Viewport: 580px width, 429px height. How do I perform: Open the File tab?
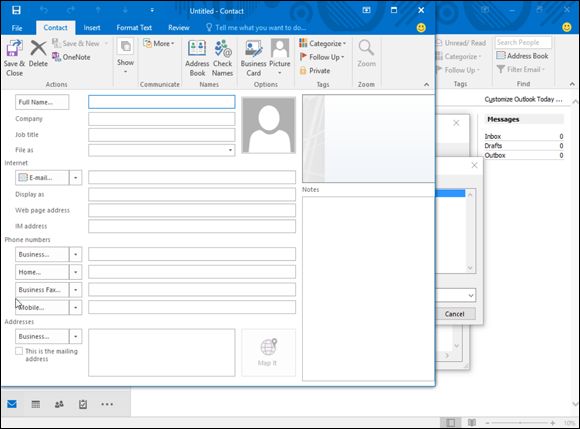pyautogui.click(x=17, y=28)
